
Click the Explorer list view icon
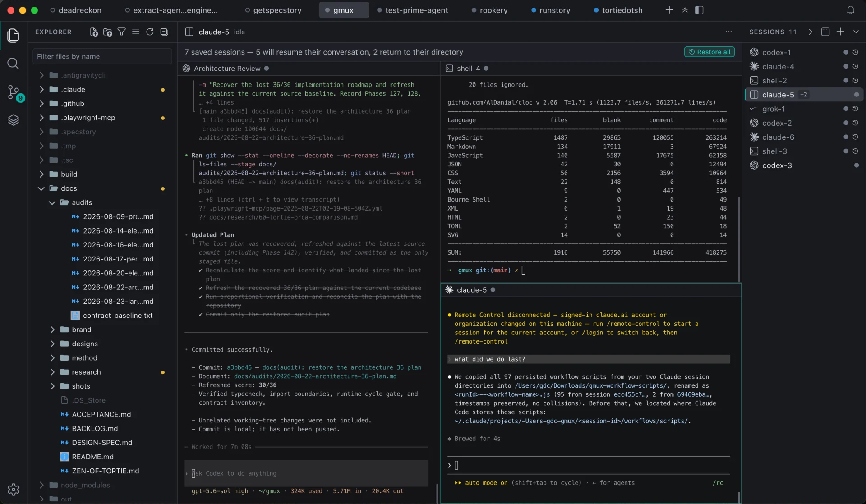tap(135, 32)
